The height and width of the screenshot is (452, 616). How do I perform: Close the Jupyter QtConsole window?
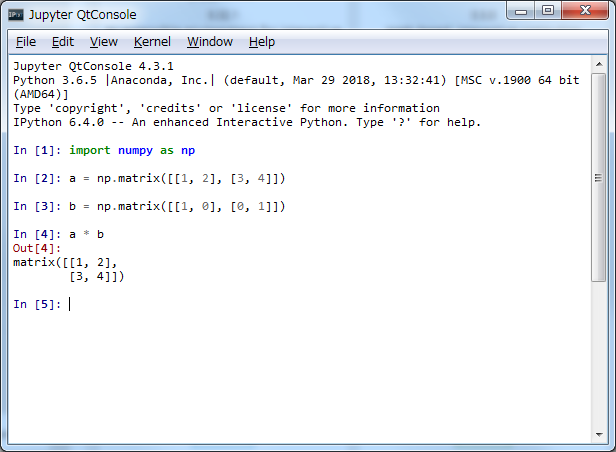pyautogui.click(x=585, y=11)
